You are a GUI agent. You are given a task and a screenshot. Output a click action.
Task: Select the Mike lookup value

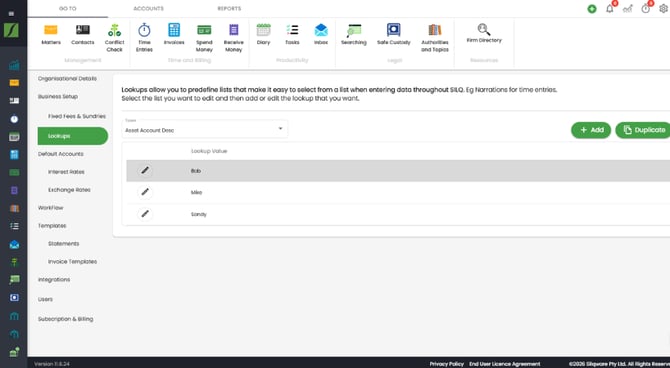coord(196,192)
